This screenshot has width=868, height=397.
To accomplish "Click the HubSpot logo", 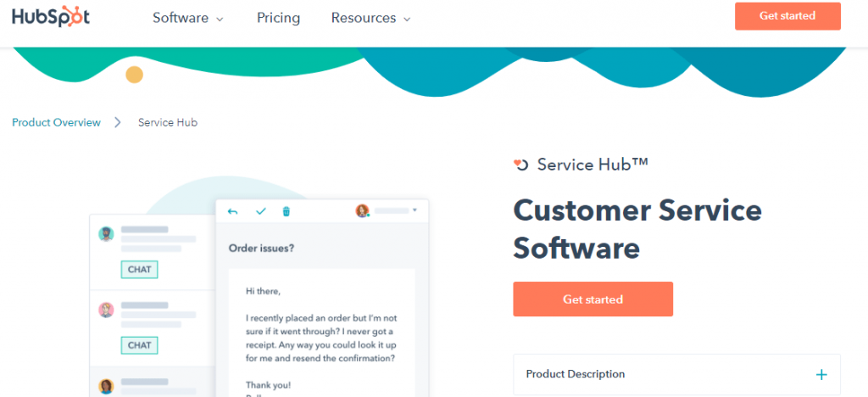I will tap(51, 17).
